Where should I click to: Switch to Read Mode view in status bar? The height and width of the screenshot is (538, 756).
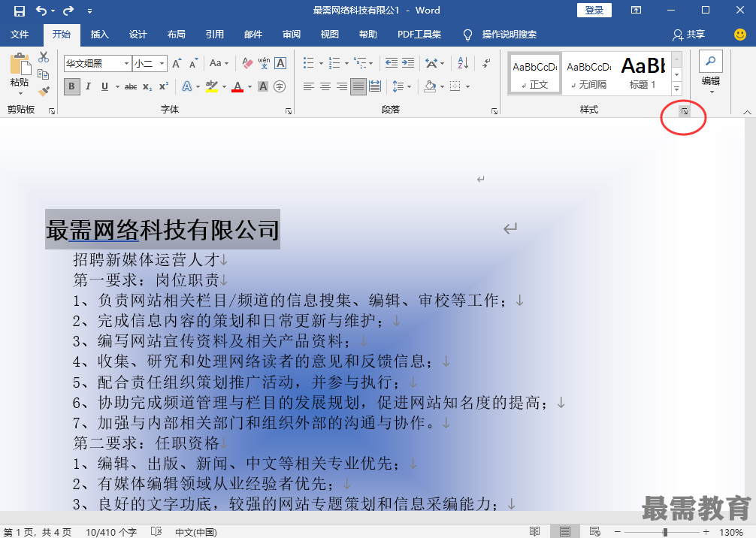[535, 532]
